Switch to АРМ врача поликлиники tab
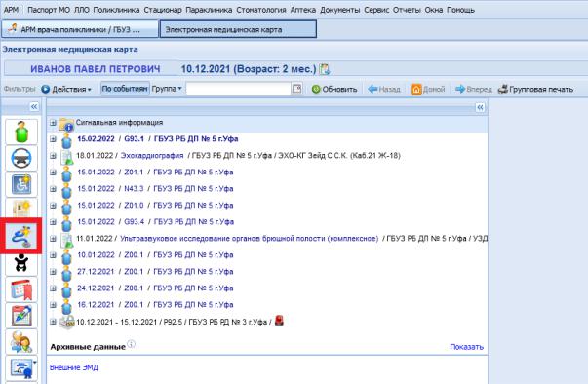 pyautogui.click(x=80, y=29)
